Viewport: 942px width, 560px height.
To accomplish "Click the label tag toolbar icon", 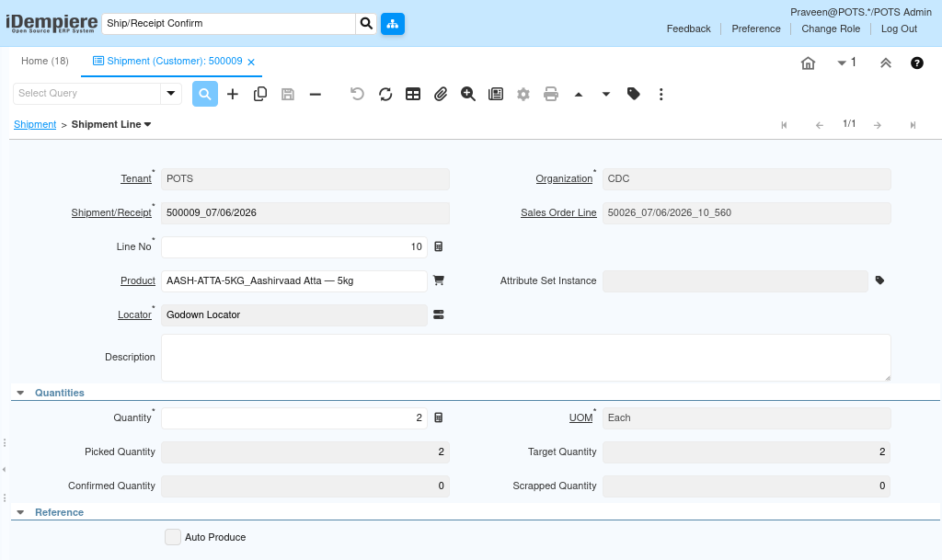I will pyautogui.click(x=633, y=94).
